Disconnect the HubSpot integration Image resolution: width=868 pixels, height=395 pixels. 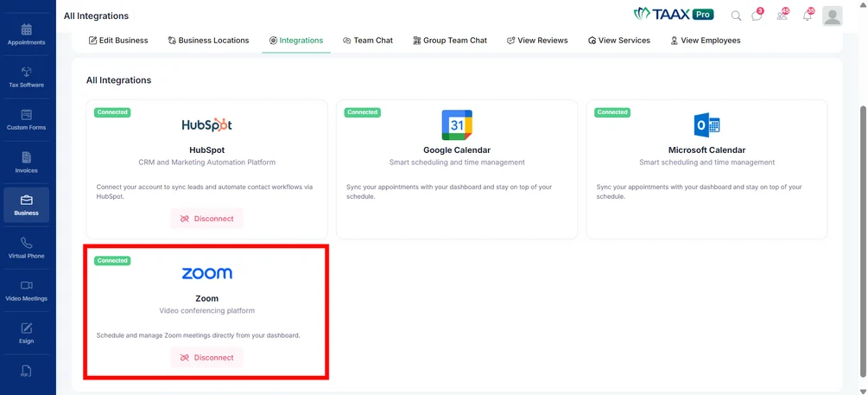point(206,219)
